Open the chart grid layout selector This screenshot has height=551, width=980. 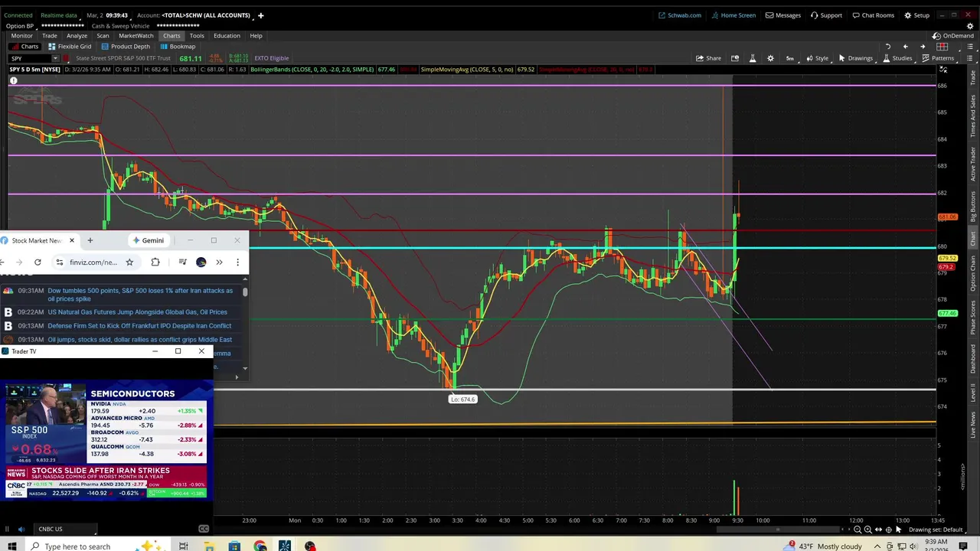[942, 47]
